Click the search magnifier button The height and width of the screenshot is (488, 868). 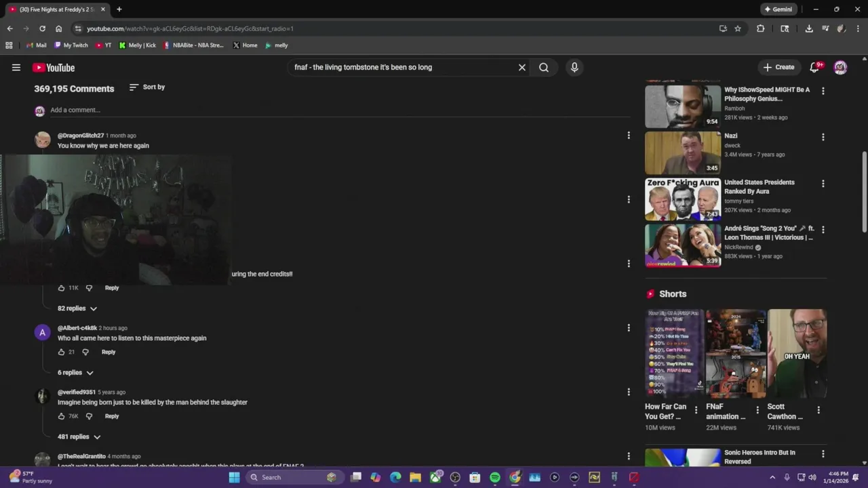click(544, 67)
